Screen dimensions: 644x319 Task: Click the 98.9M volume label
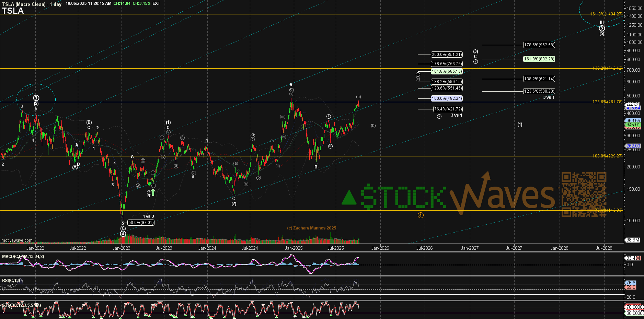pos(632,240)
